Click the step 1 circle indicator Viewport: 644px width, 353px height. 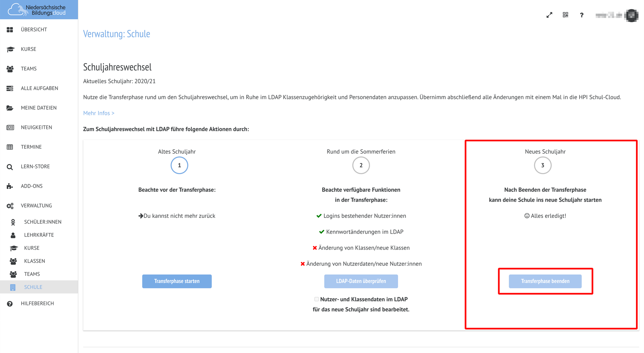click(179, 165)
